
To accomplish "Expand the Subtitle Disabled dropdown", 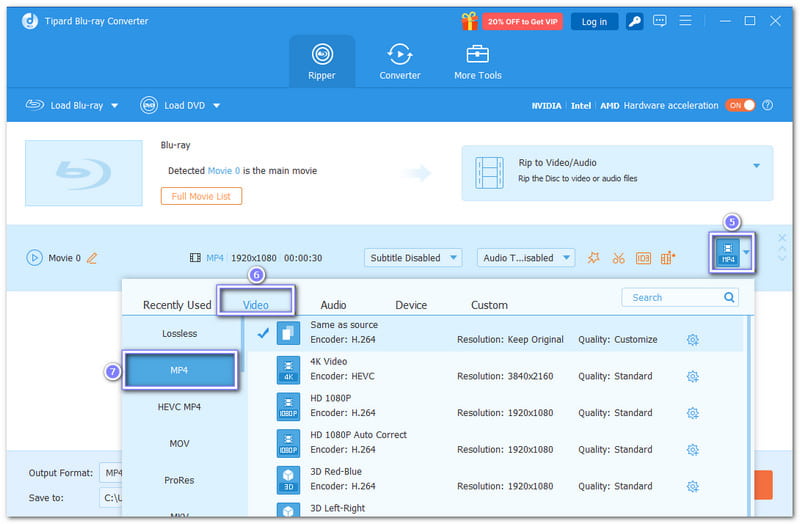I will (x=413, y=258).
